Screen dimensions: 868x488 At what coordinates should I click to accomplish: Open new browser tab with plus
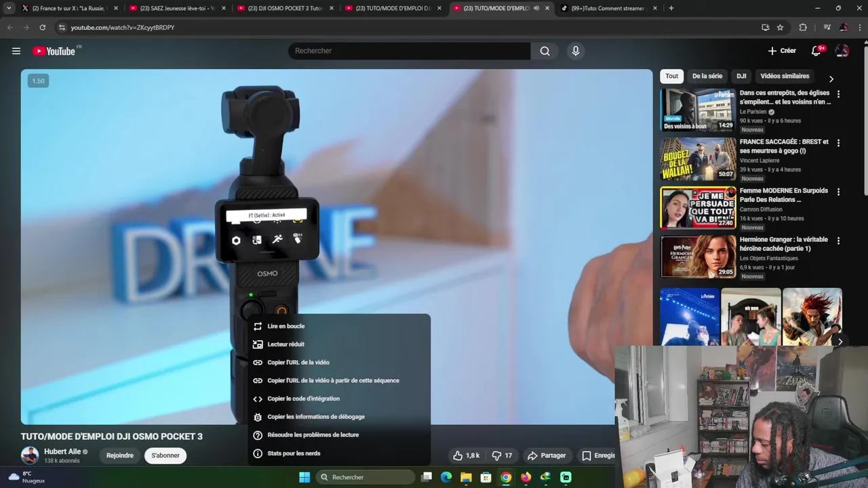[x=671, y=8]
